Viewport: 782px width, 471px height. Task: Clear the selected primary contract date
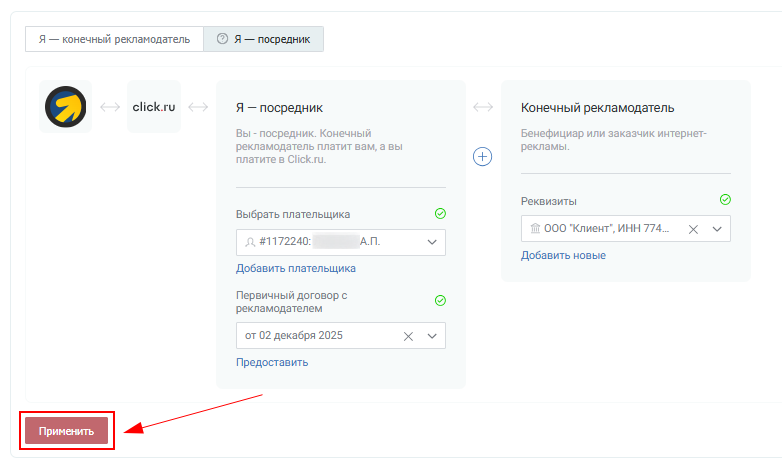[x=408, y=336]
